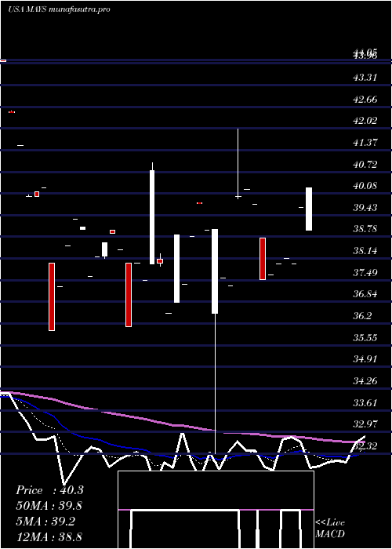Image resolution: width=392 pixels, height=549 pixels.
Task: Click the 35.55 price axis label
Action: [365, 338]
